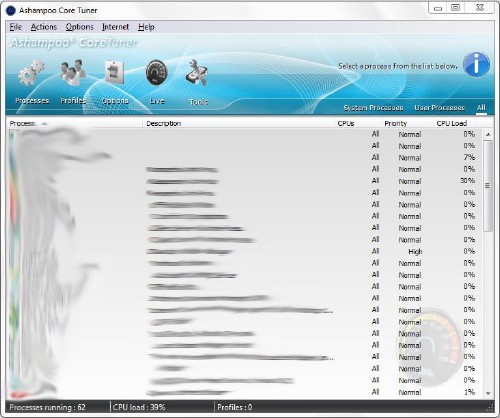Switch to User Processes filter tab

(x=439, y=108)
